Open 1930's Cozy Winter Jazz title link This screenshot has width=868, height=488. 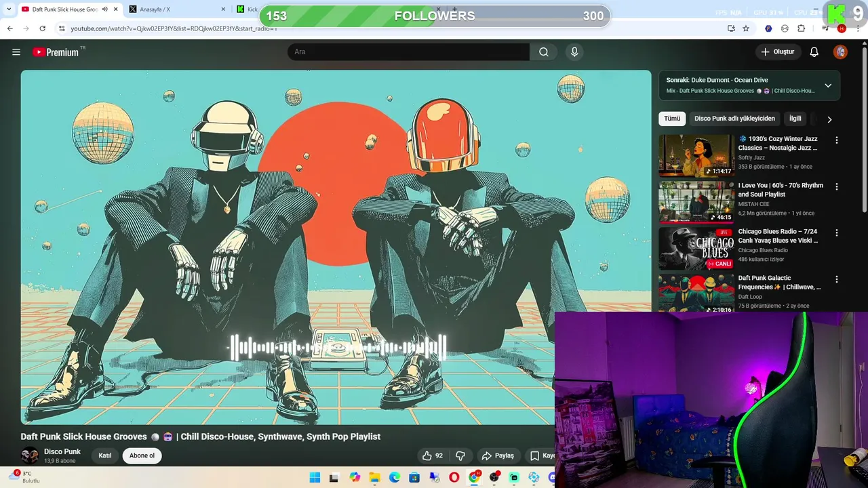778,143
